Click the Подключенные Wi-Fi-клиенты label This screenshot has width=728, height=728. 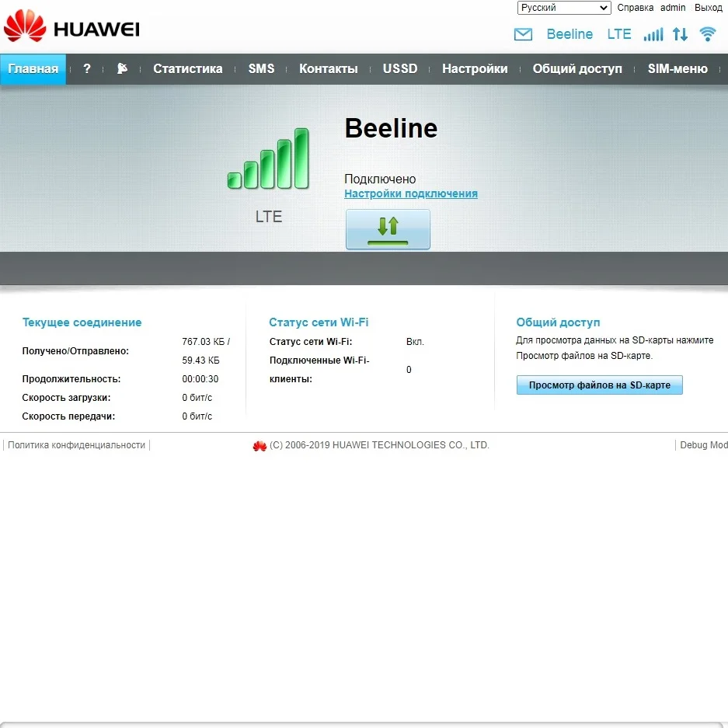[x=319, y=370]
